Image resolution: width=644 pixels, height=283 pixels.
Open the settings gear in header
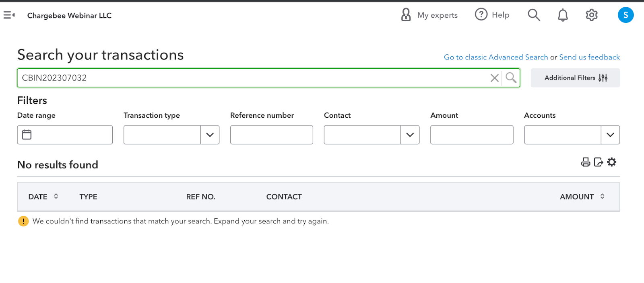point(591,15)
